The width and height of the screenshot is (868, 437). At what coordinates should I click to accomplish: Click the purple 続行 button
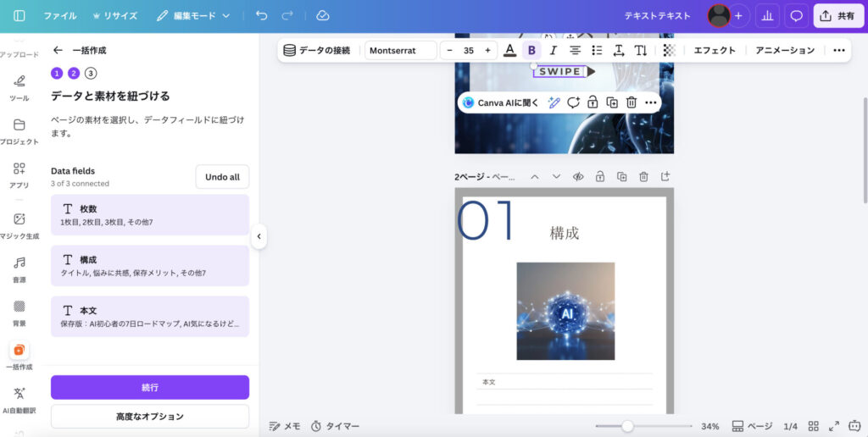point(150,387)
